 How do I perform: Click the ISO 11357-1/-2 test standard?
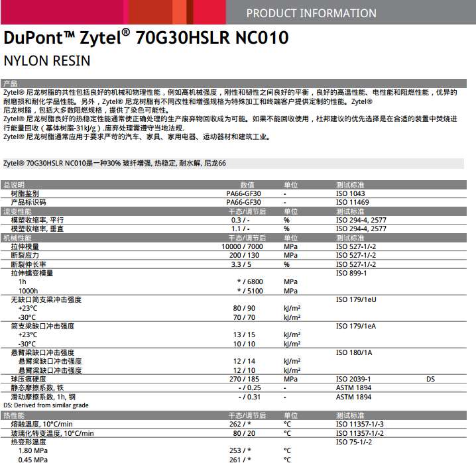pyautogui.click(x=360, y=433)
